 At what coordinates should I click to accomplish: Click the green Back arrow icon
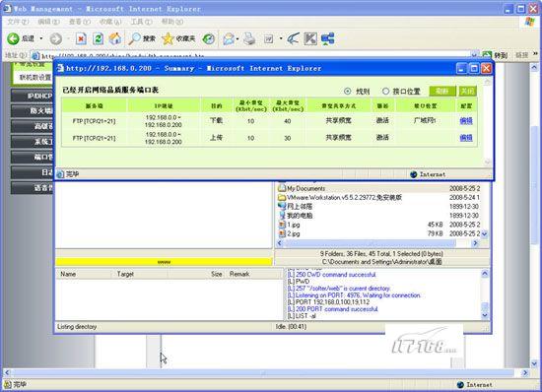13,38
